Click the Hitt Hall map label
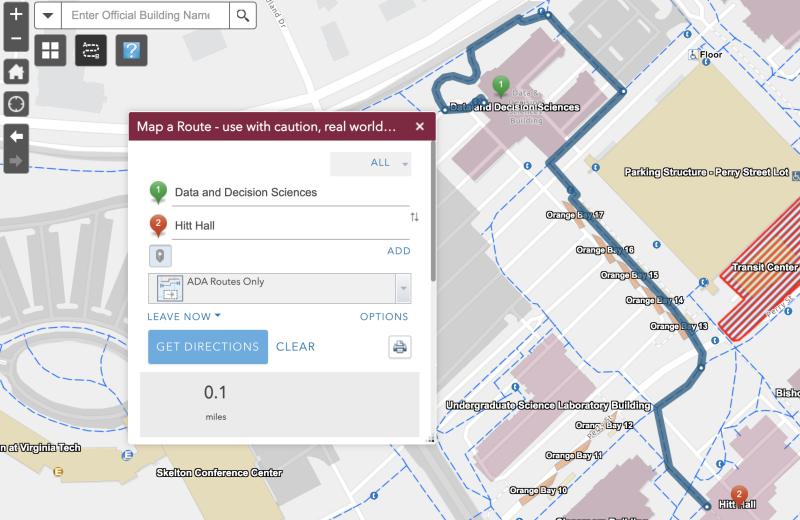This screenshot has height=520, width=800. point(737,505)
